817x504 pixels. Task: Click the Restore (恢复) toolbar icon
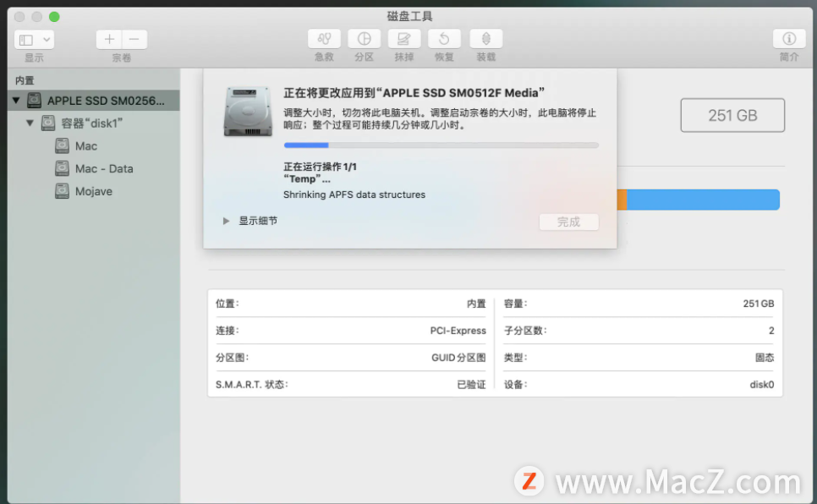coord(444,39)
